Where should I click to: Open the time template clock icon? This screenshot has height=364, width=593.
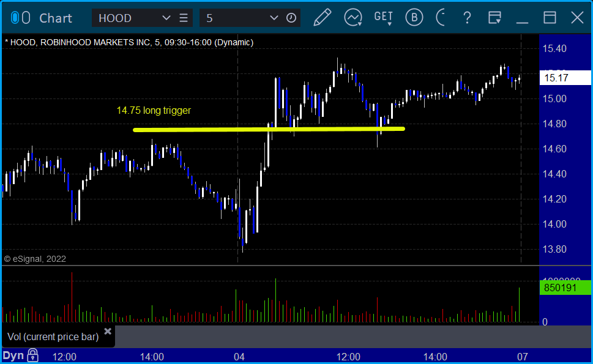tap(291, 18)
